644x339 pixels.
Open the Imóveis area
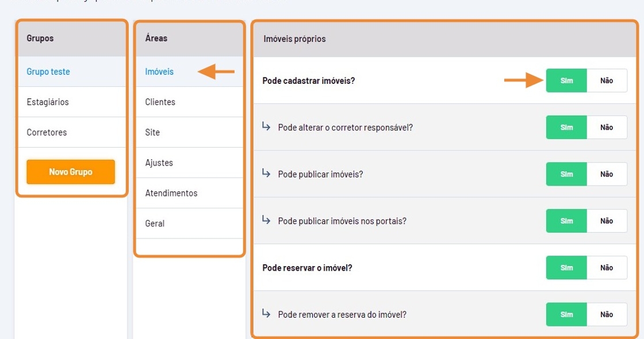[x=159, y=72]
